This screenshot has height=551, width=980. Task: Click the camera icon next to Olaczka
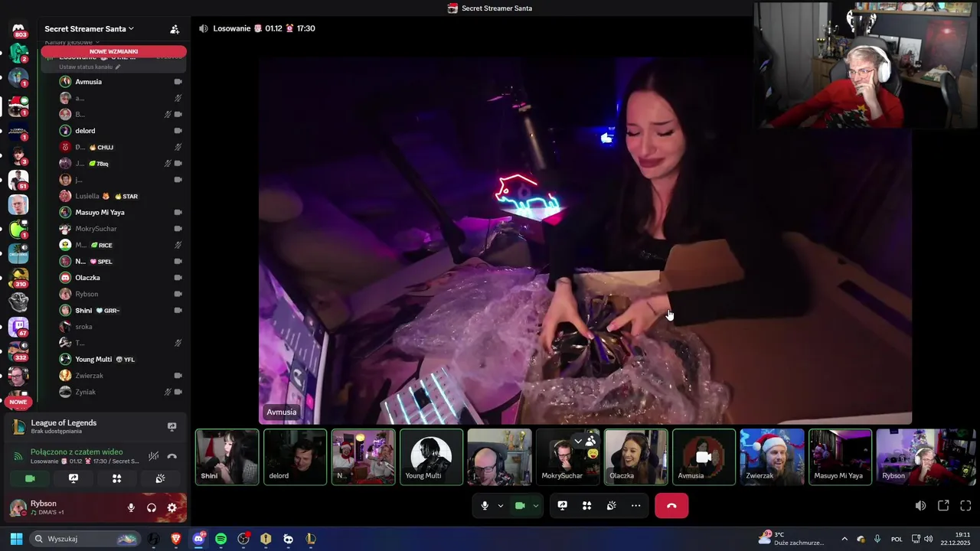(x=178, y=278)
